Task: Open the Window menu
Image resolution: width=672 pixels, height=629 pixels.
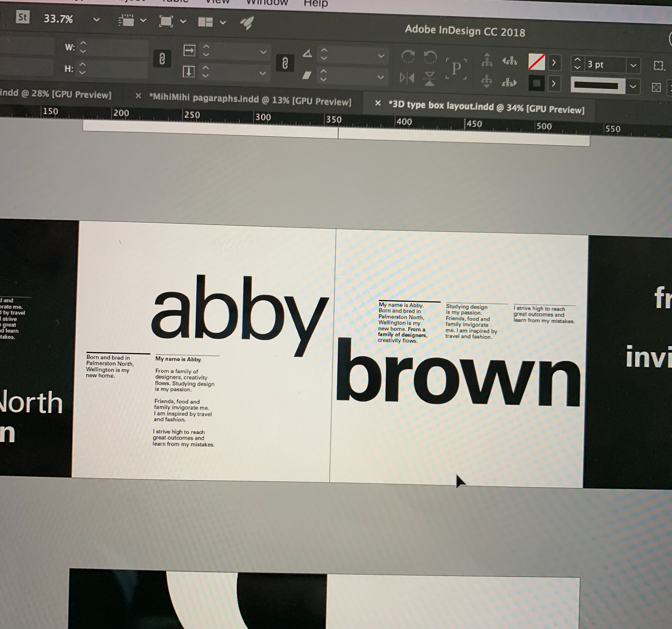Action: click(x=267, y=3)
